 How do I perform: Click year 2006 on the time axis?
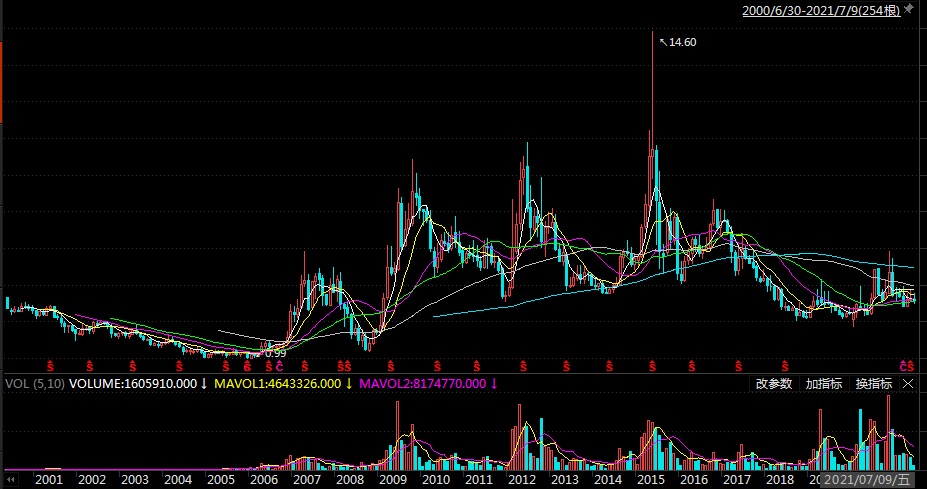[264, 480]
